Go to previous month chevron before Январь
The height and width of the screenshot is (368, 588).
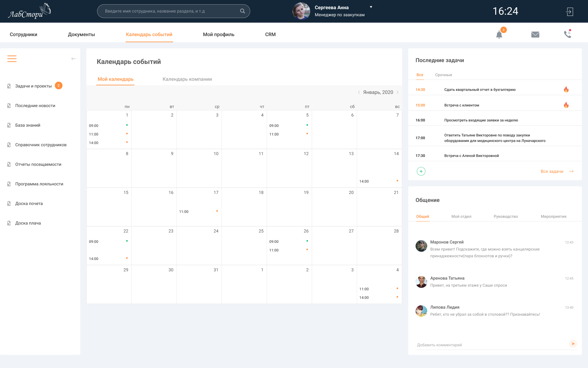[x=359, y=92]
